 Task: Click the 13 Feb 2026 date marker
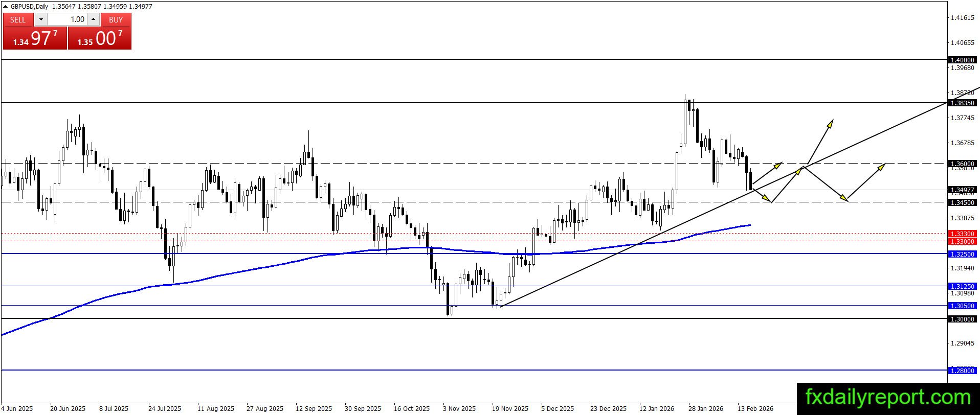pyautogui.click(x=755, y=408)
